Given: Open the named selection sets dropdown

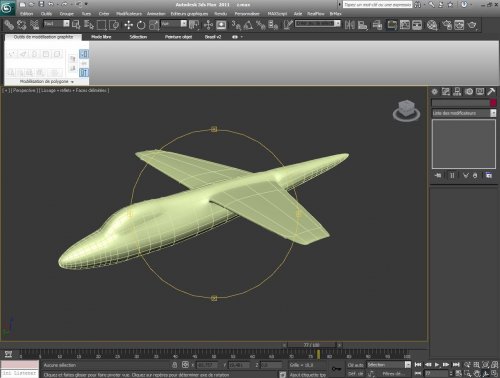Looking at the screenshot, I should (318, 24).
